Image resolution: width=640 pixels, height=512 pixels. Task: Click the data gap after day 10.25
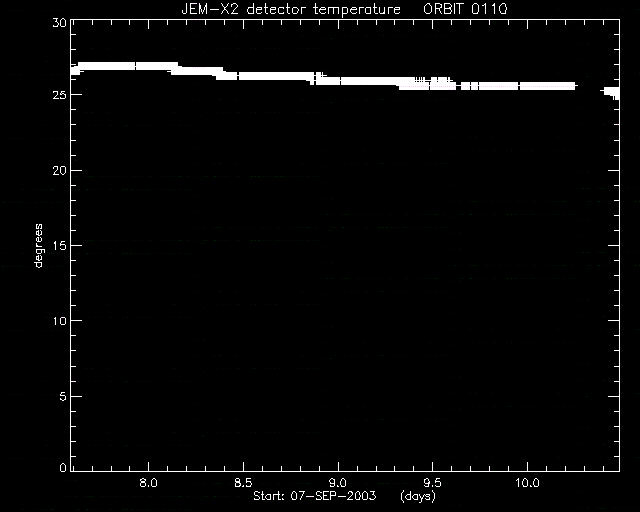pos(589,88)
